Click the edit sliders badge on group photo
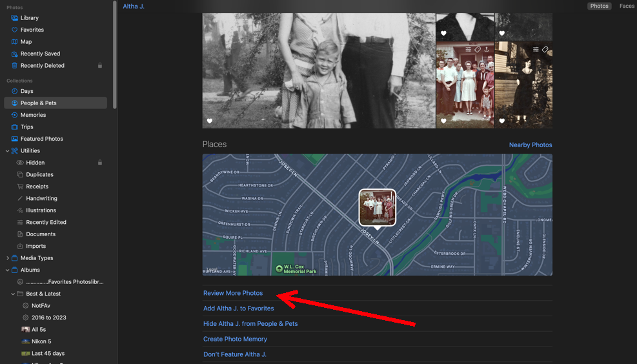637x364 pixels. click(469, 49)
